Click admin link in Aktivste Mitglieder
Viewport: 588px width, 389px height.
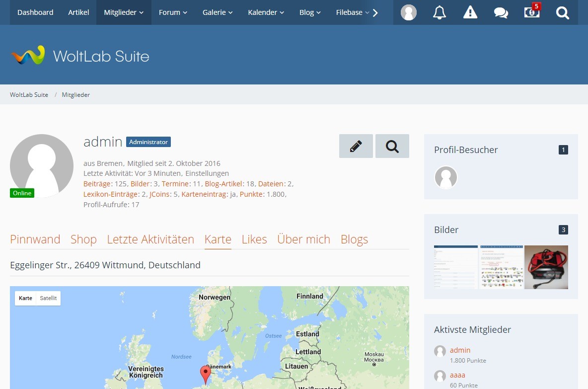pos(460,350)
